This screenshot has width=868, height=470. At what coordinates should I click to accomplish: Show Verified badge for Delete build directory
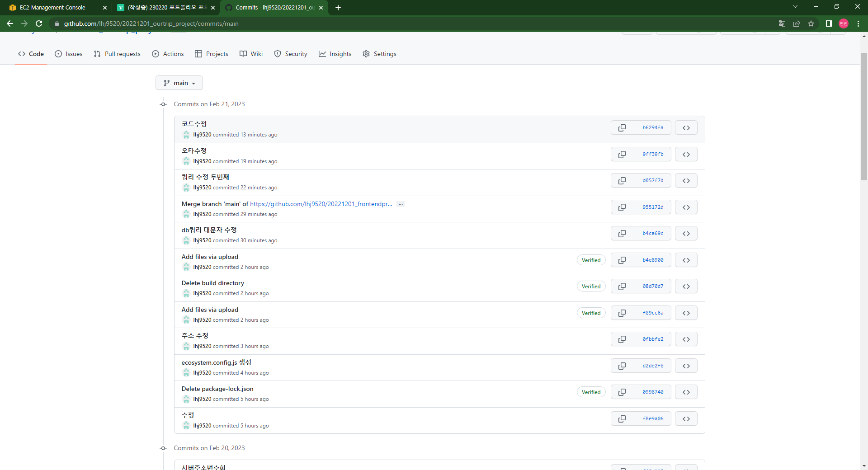point(591,287)
